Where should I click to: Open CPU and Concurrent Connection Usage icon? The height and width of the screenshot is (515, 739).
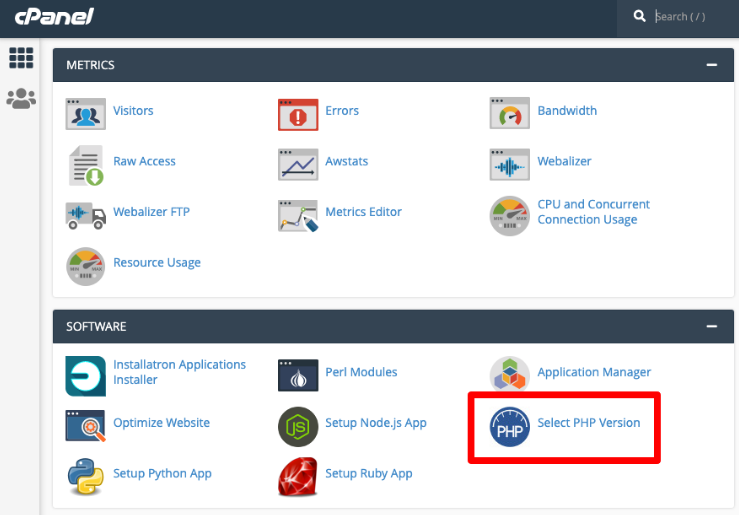[509, 216]
